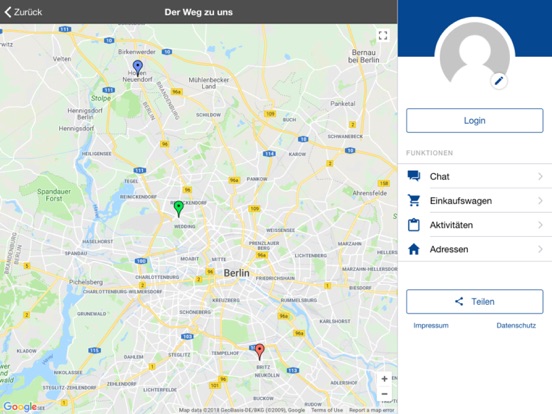Open map Terms of Use link
The height and width of the screenshot is (414, 552).
(x=327, y=410)
